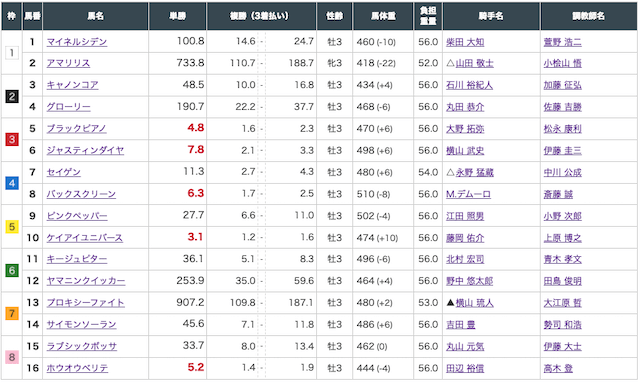Click jockey name M.デムーロ
Image resolution: width=640 pixels, height=382 pixels.
(468, 194)
